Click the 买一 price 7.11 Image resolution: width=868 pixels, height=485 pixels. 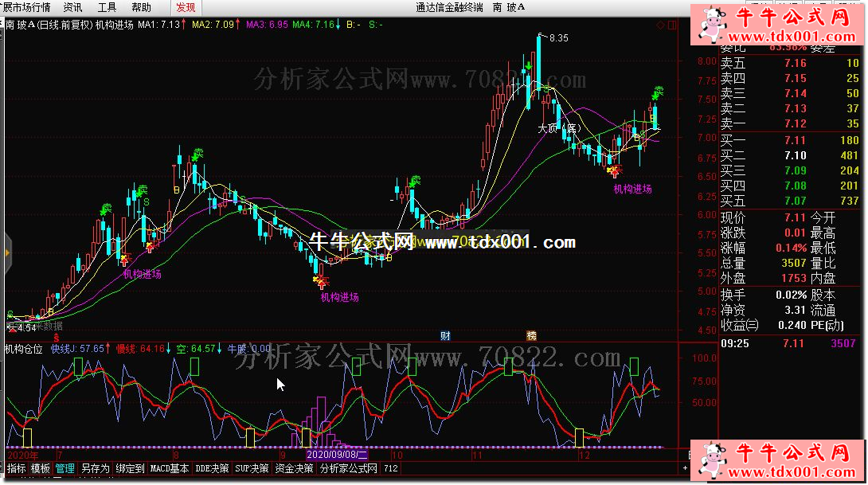[x=795, y=141]
